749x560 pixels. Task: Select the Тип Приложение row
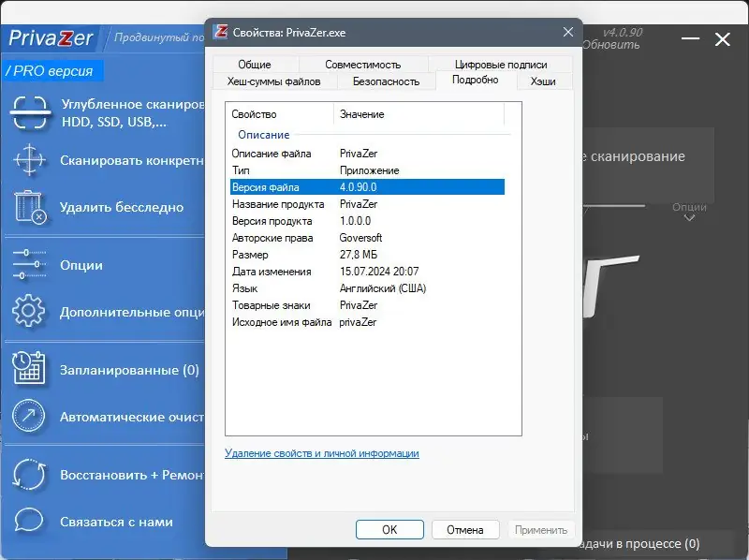pyautogui.click(x=367, y=170)
